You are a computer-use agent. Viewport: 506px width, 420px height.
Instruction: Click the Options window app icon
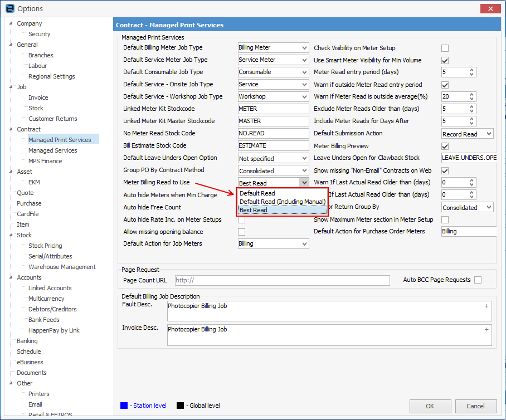pyautogui.click(x=9, y=8)
